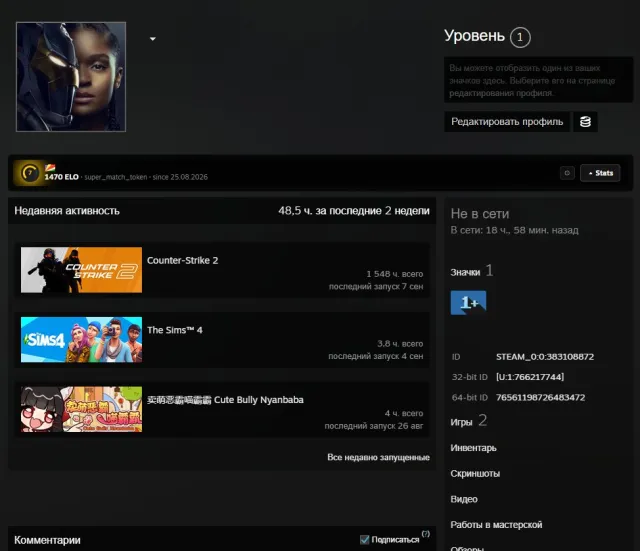This screenshot has height=551, width=640.
Task: Click the Cute Bully Nyanbaba title link
Action: pyautogui.click(x=225, y=400)
